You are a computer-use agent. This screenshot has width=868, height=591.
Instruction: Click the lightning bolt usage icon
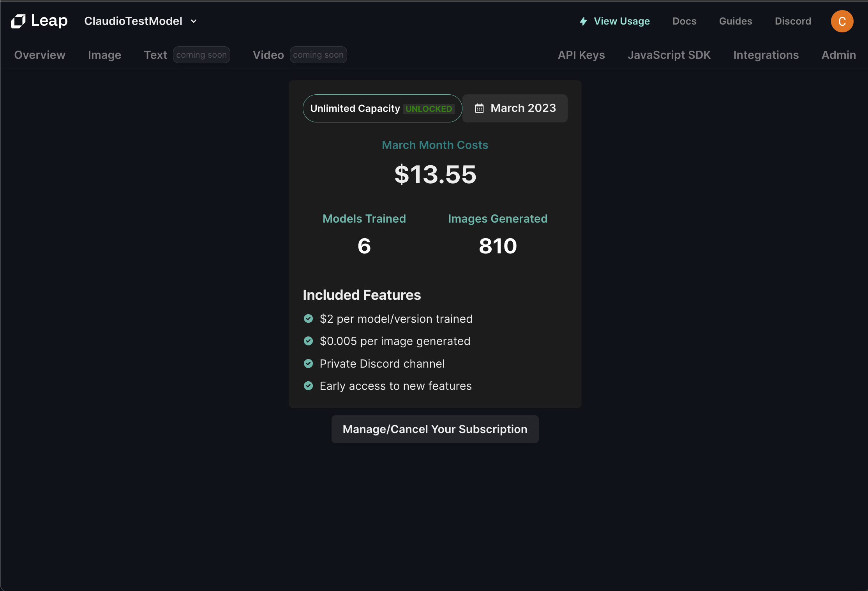click(583, 21)
